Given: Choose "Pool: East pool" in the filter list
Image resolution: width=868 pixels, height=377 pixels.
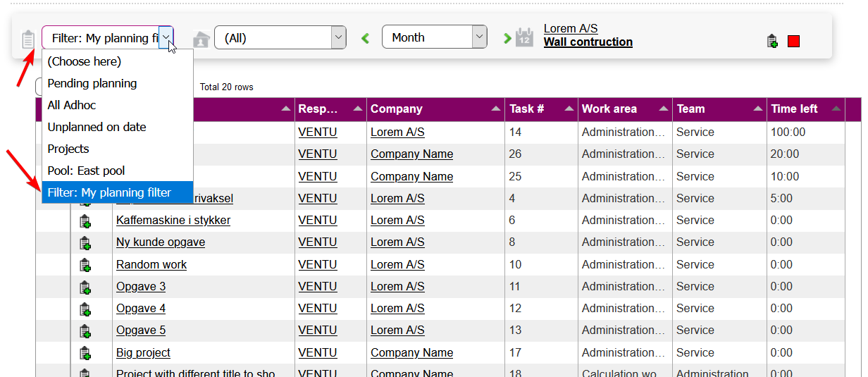Looking at the screenshot, I should coord(86,171).
